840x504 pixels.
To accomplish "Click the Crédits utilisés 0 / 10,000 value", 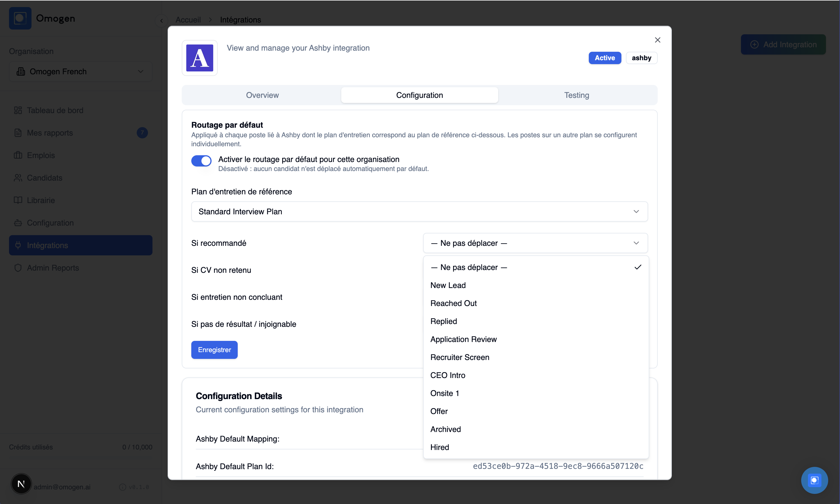I will point(137,447).
